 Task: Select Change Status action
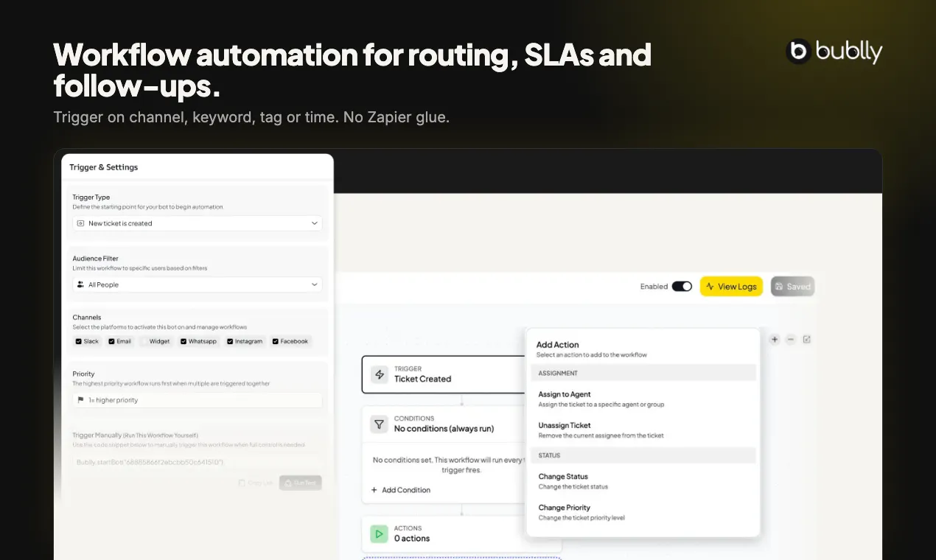(x=643, y=481)
